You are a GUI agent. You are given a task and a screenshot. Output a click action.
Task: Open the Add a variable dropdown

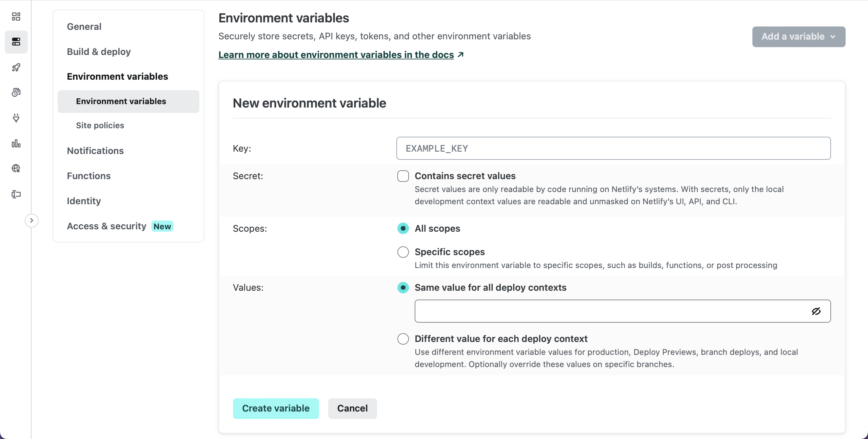click(798, 37)
